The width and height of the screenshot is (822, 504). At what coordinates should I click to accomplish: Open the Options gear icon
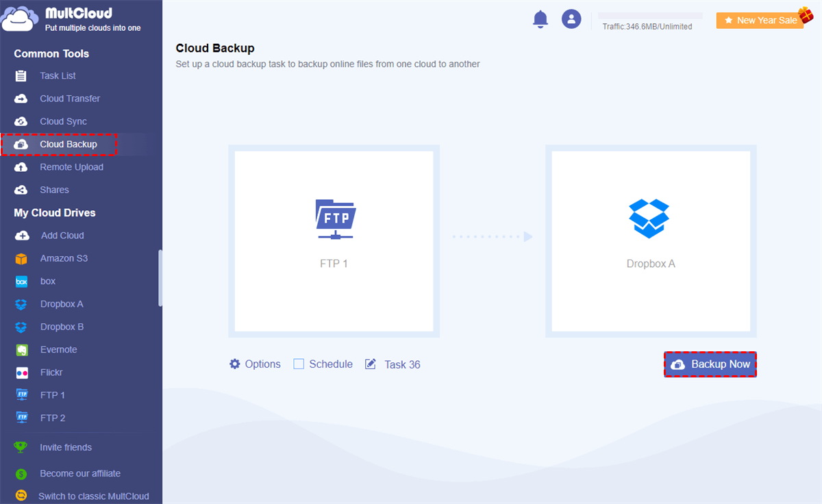click(x=235, y=364)
